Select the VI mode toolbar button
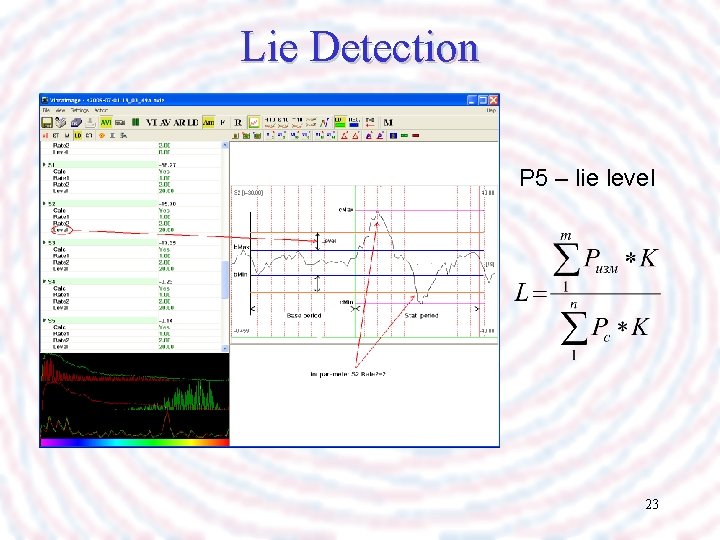Image resolution: width=720 pixels, height=540 pixels. click(152, 122)
